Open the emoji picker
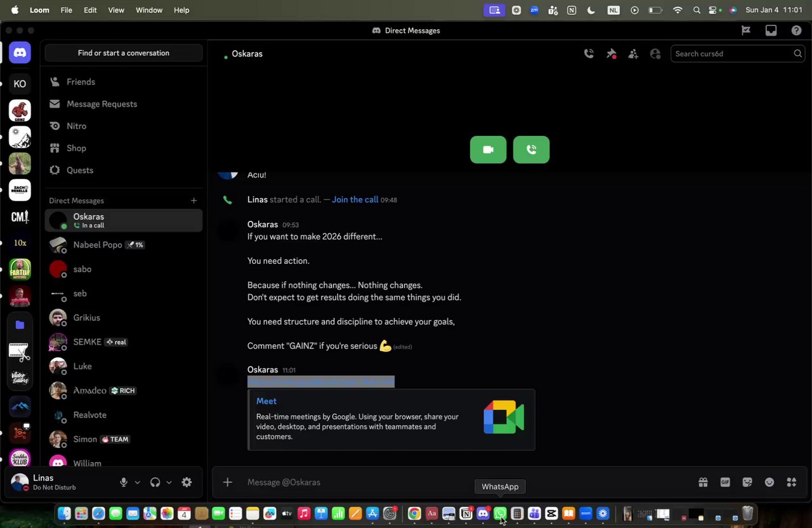Viewport: 812px width, 528px height. pos(769,482)
